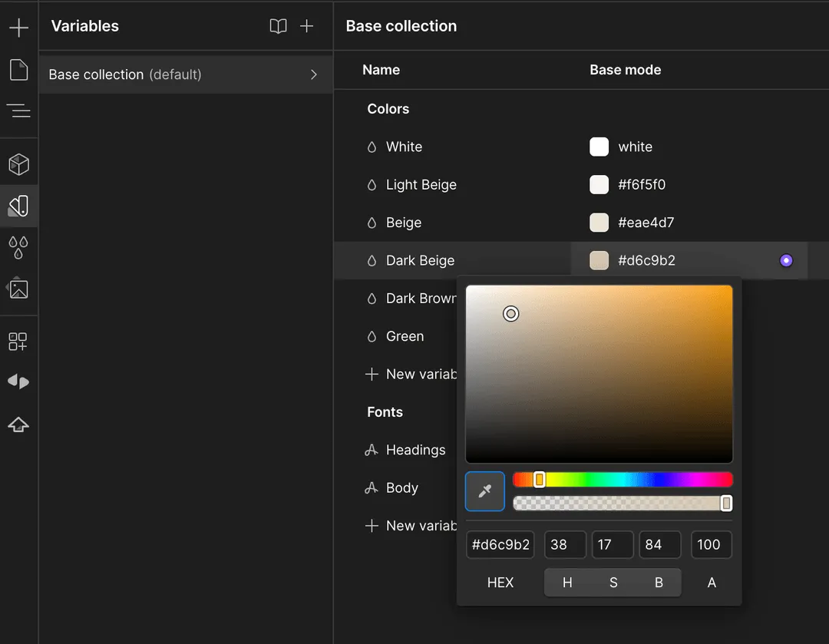
Task: Click the hue value field 38
Action: 565,544
